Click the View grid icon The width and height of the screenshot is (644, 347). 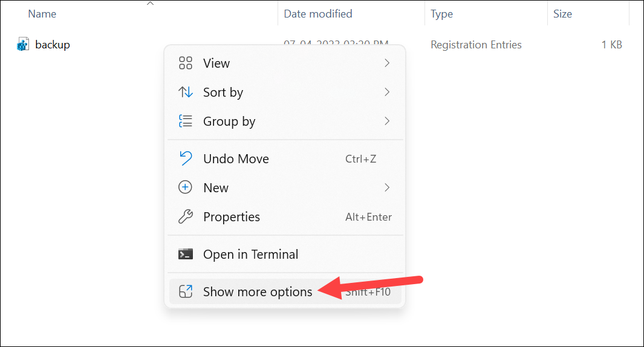[x=185, y=63]
